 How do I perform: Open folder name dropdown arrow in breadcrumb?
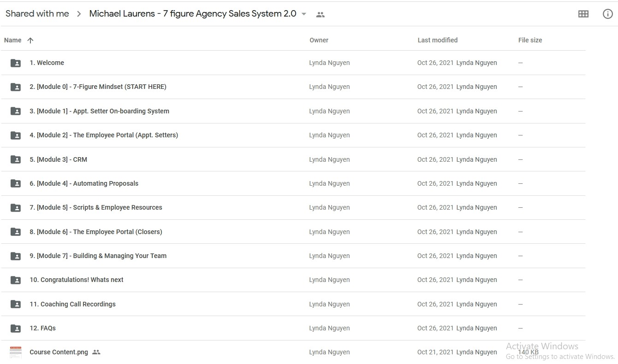(x=304, y=14)
